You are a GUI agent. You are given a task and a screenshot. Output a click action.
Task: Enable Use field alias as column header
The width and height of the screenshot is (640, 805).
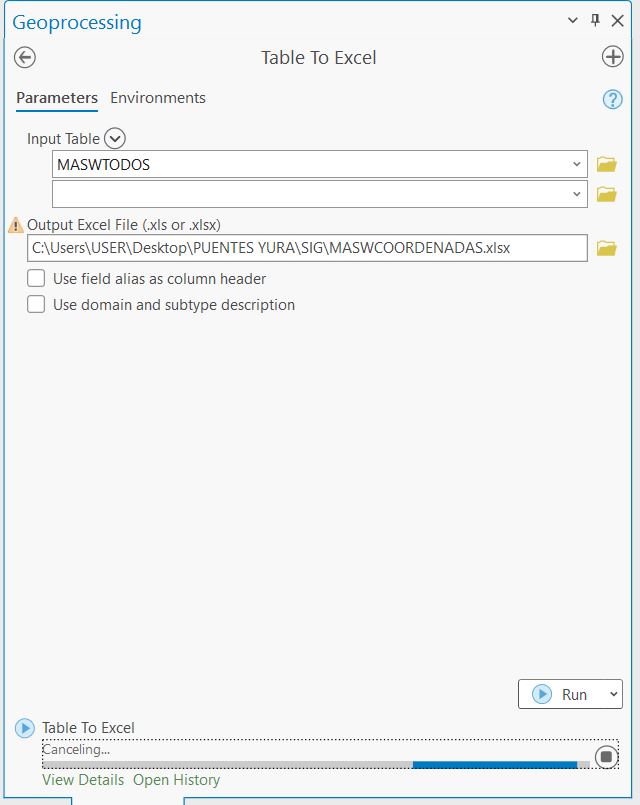37,279
